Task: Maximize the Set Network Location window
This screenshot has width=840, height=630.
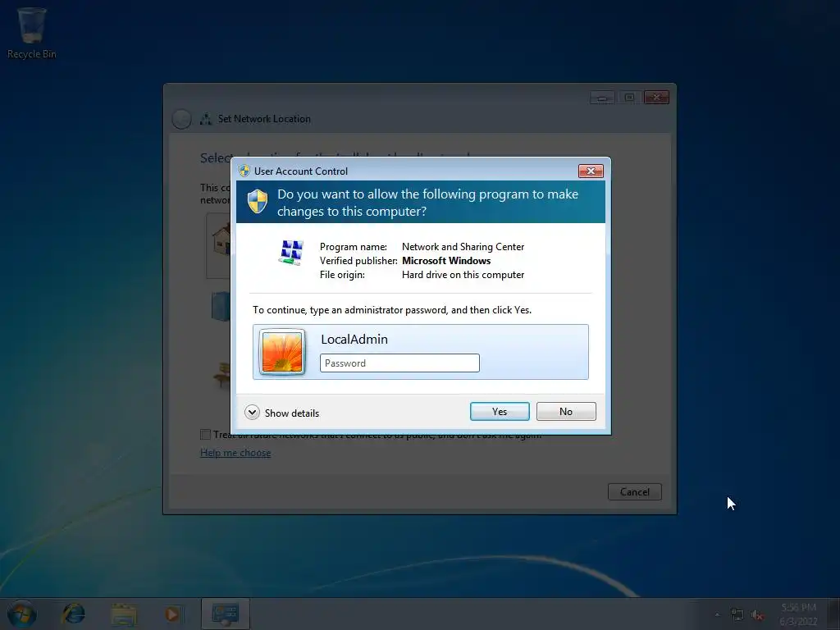Action: (629, 98)
